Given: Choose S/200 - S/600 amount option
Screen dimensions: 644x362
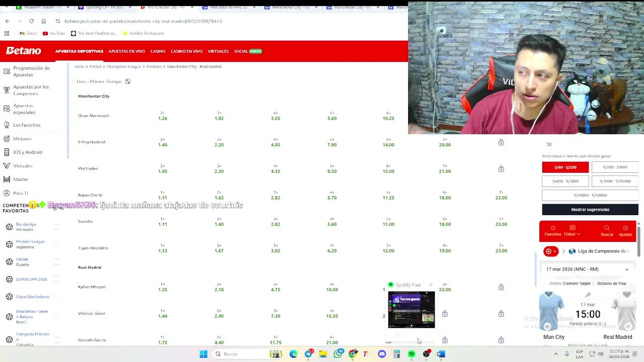Looking at the screenshot, I should pos(615,167).
